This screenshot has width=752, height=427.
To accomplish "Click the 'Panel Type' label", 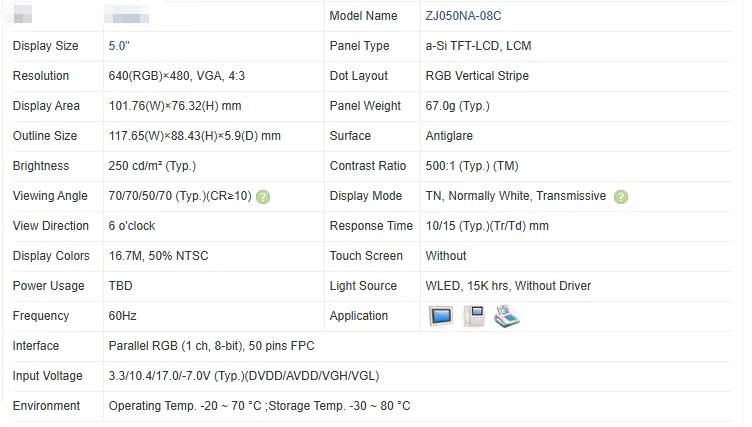I will coord(359,46).
